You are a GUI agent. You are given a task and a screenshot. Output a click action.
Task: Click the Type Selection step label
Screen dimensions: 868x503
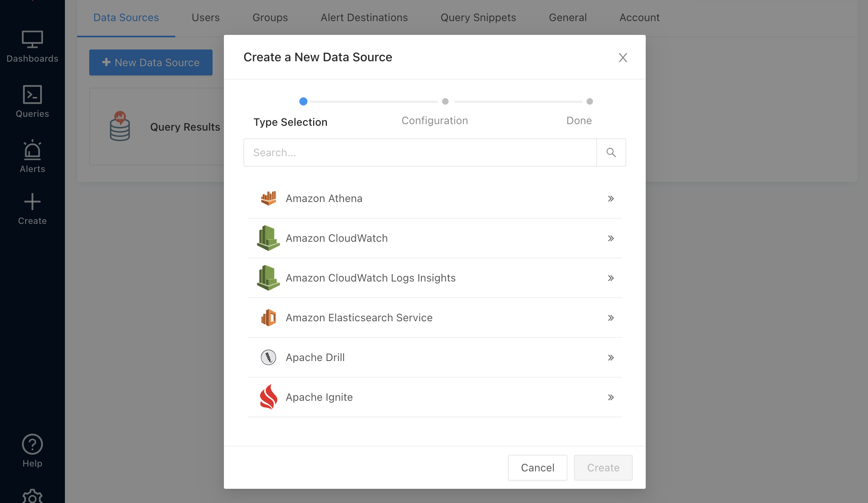click(290, 122)
